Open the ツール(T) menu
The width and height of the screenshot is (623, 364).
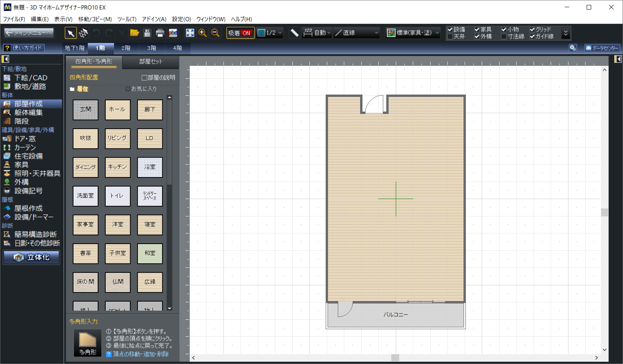coord(126,19)
